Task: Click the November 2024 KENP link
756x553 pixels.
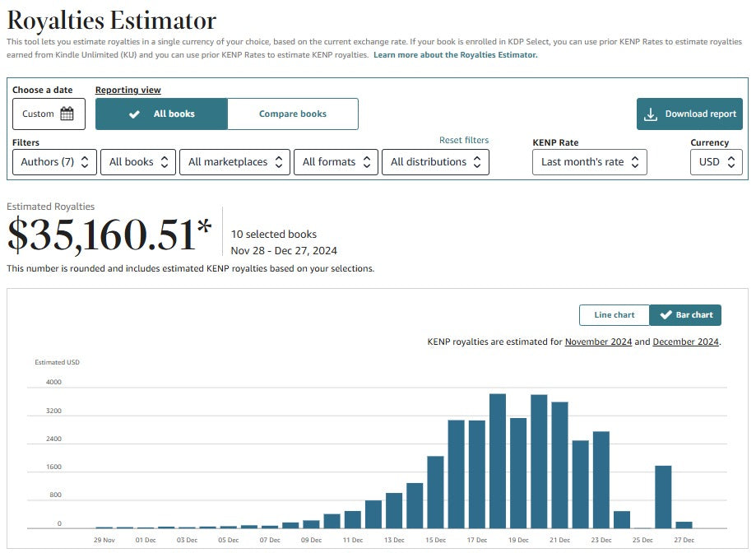Action: (x=598, y=342)
